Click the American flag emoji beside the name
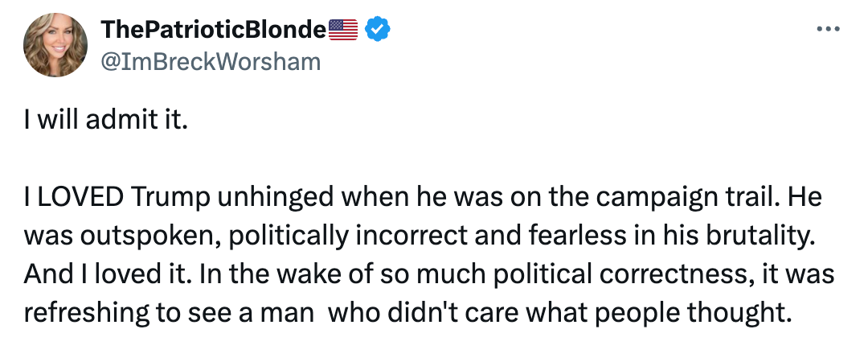The width and height of the screenshot is (868, 358). [x=343, y=30]
